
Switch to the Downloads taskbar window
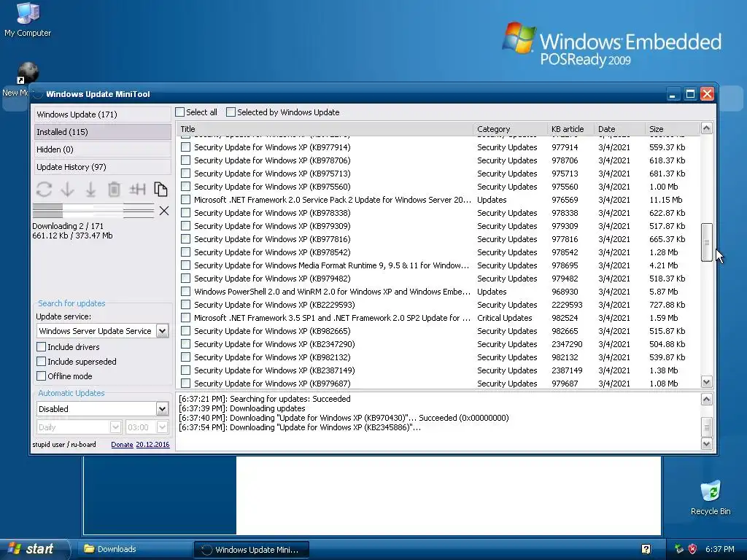click(x=134, y=549)
